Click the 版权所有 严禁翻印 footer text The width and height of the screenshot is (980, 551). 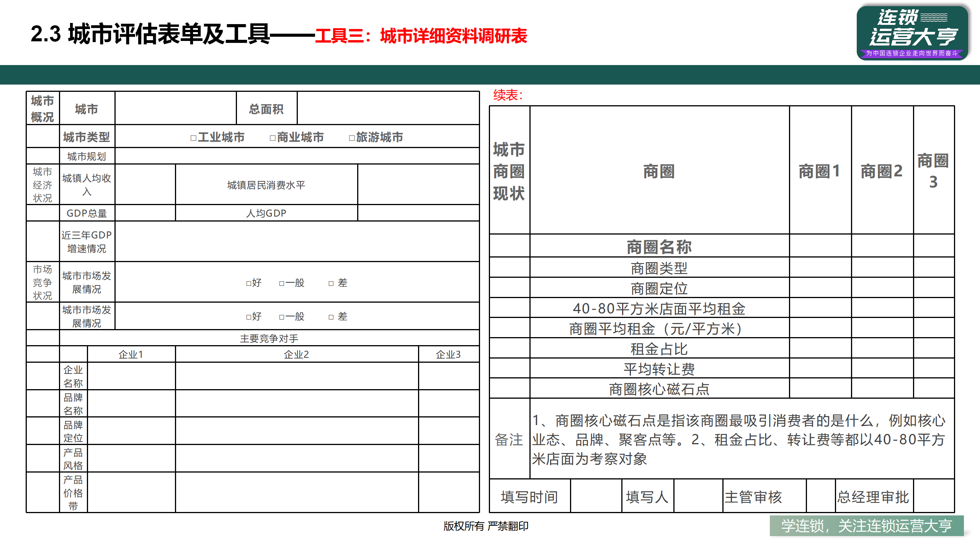pos(486,526)
